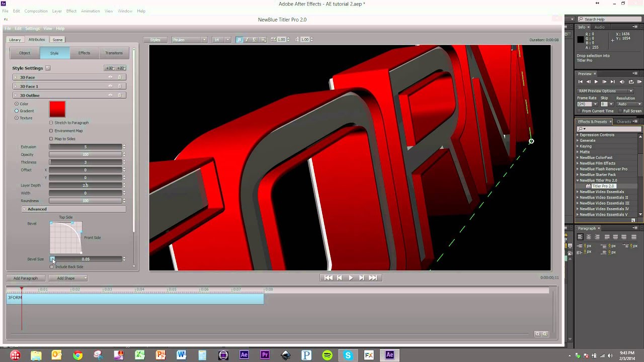Toggle Include Back Side checkbox
This screenshot has height=362, width=644.
pos(52,267)
